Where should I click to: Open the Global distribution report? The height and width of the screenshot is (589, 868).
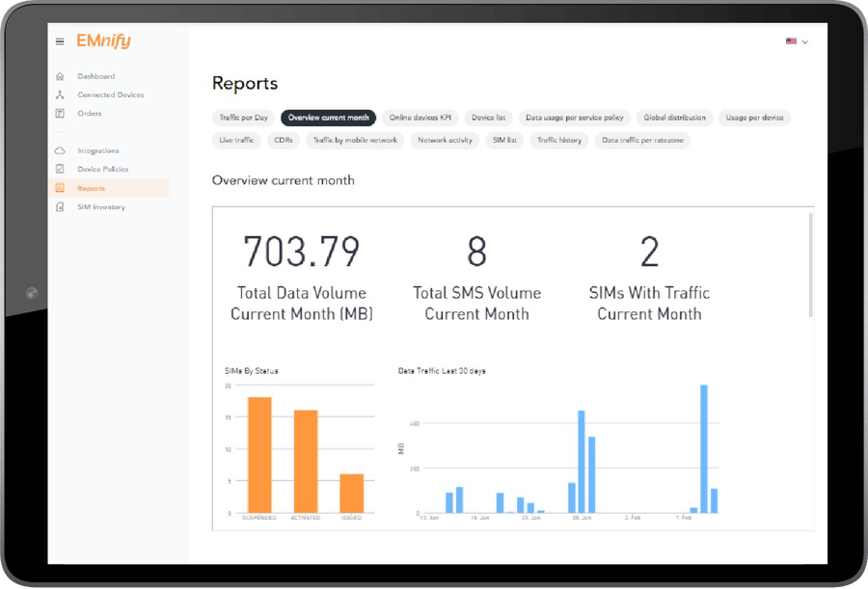[x=674, y=117]
